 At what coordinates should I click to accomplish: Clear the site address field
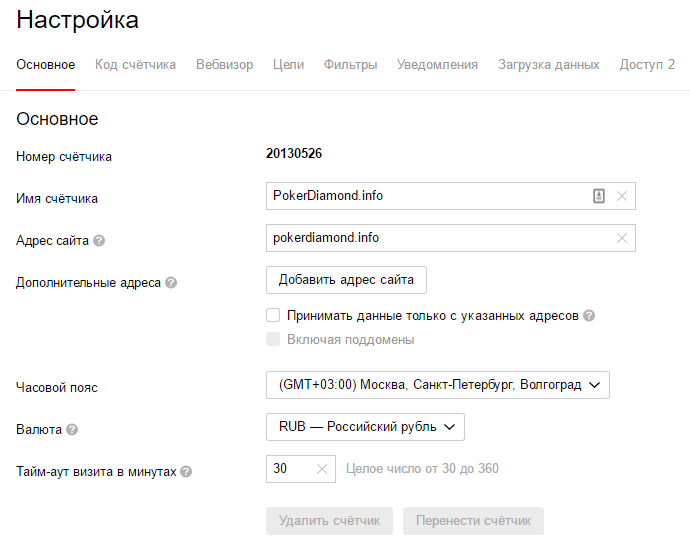tap(622, 239)
